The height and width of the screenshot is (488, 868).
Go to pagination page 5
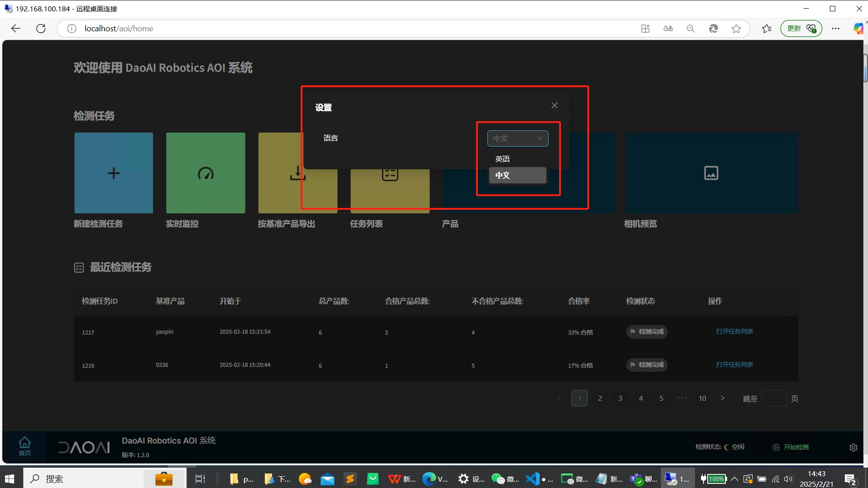click(661, 398)
